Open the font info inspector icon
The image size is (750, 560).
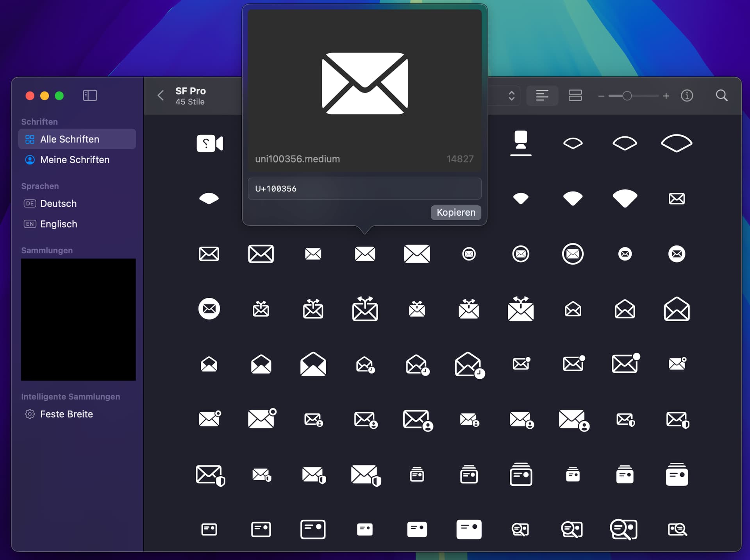click(687, 95)
